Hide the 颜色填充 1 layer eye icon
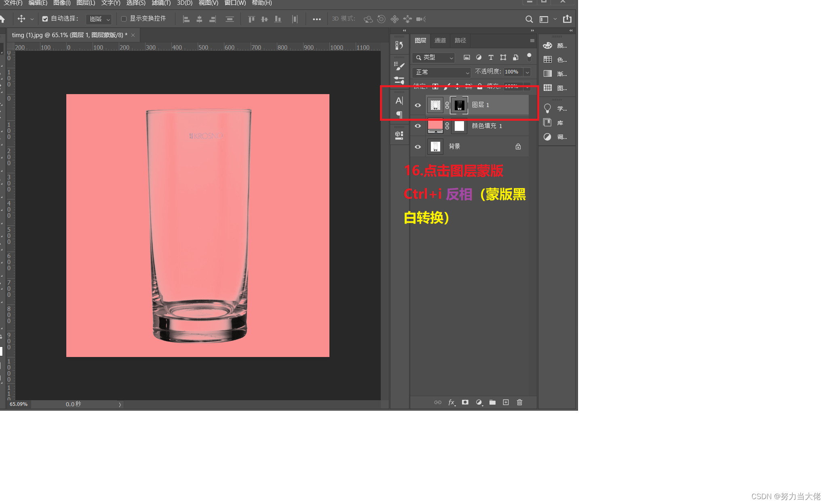The height and width of the screenshot is (504, 827). coord(418,126)
